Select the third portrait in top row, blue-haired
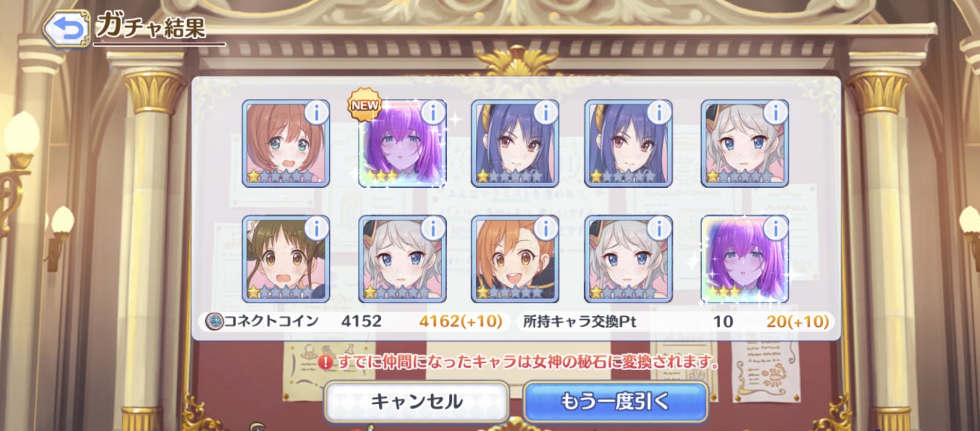Viewport: 980px width, 431px height. (x=515, y=143)
